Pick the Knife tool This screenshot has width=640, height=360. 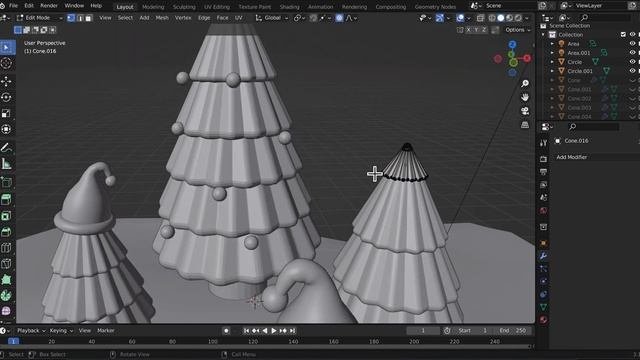pos(6,264)
